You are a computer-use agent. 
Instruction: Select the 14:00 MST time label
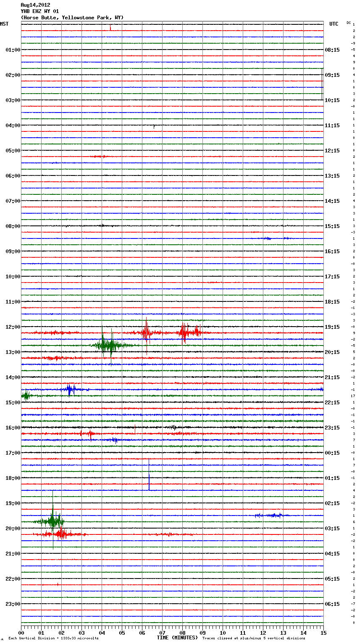click(x=13, y=377)
